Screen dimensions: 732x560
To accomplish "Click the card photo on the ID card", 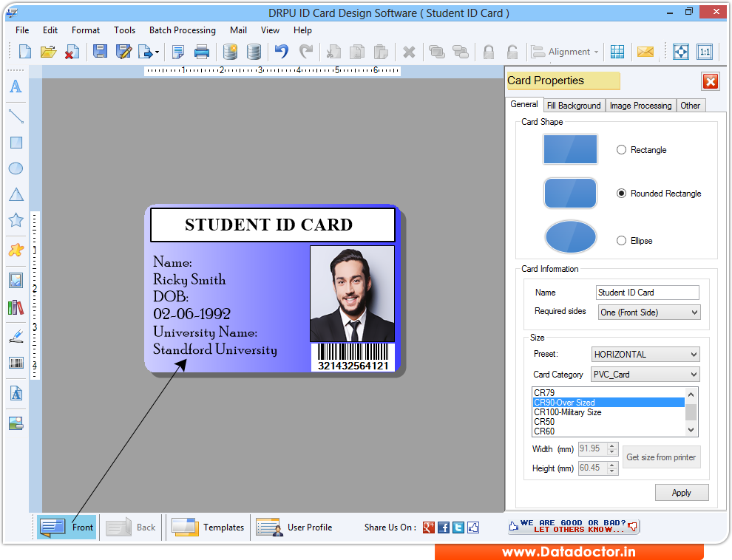I will (353, 294).
